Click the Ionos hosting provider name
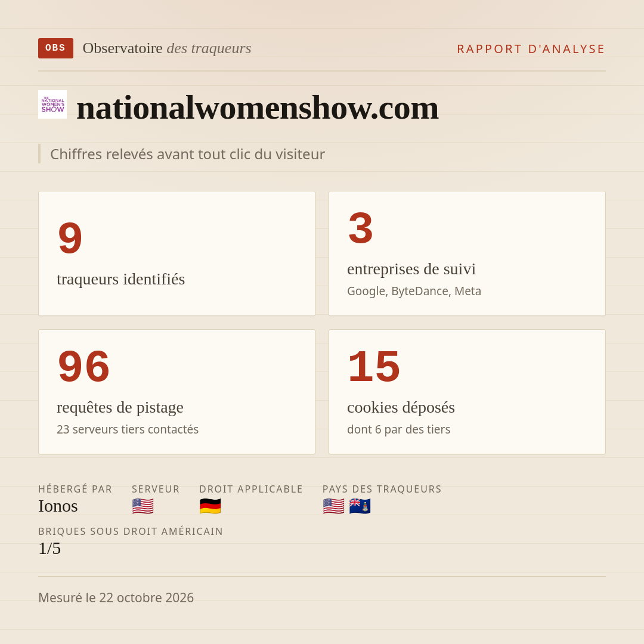The width and height of the screenshot is (644, 644). (x=58, y=506)
